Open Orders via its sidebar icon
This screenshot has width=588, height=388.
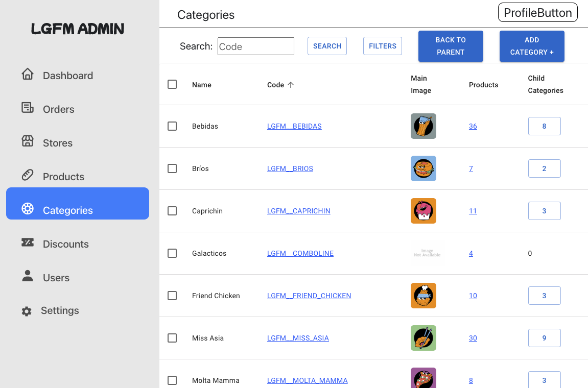click(x=28, y=108)
